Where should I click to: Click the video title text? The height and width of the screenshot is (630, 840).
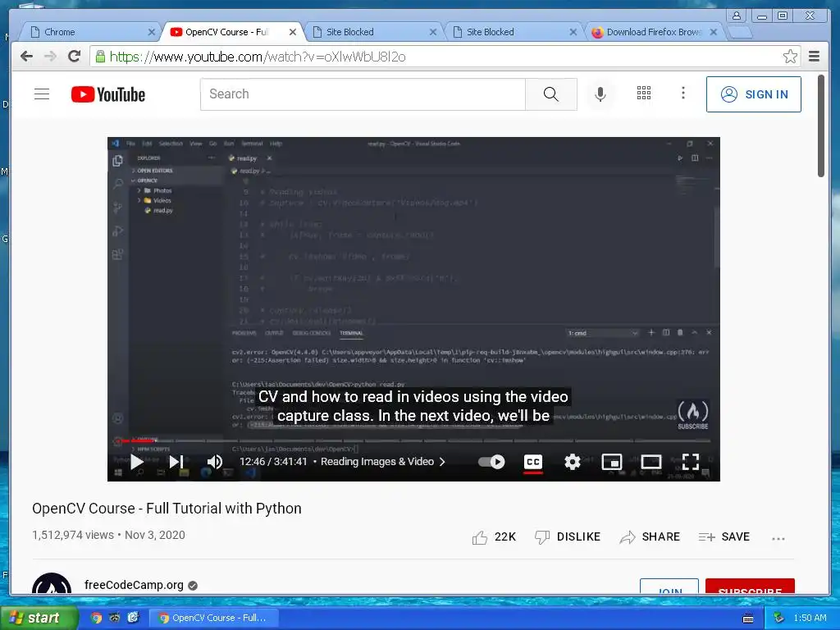[167, 509]
